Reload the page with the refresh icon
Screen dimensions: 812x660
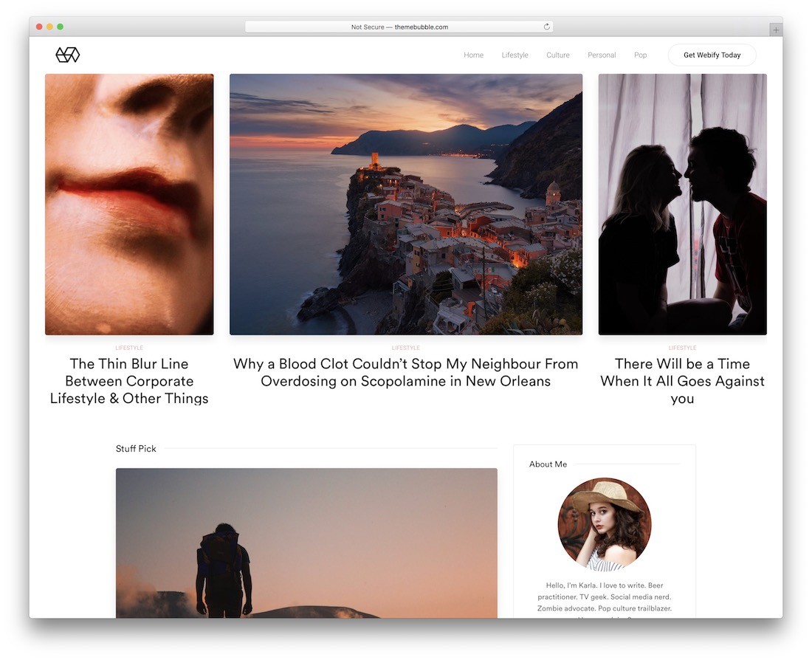pyautogui.click(x=546, y=27)
